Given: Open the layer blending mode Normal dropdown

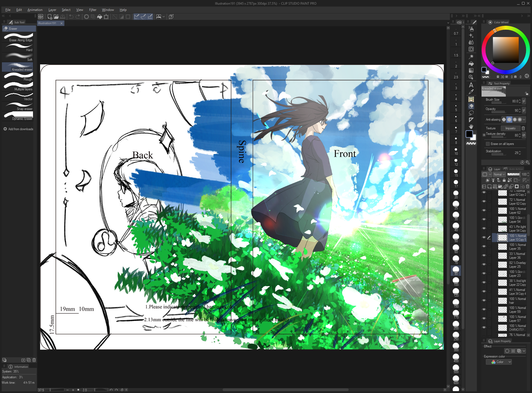Looking at the screenshot, I should (499, 174).
